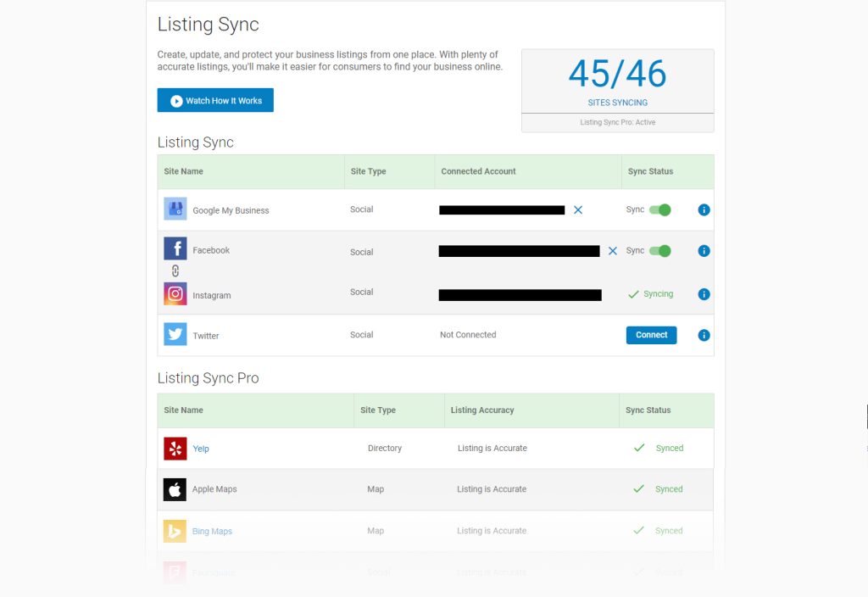Click the Sync Status header in Listing Sync Pro

pos(648,410)
